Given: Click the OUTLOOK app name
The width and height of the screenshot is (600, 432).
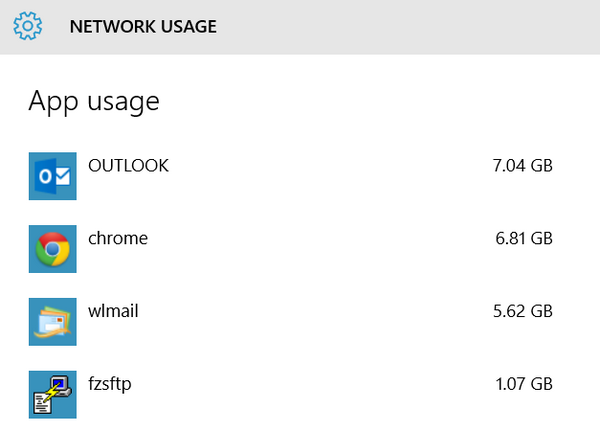Looking at the screenshot, I should point(128,166).
